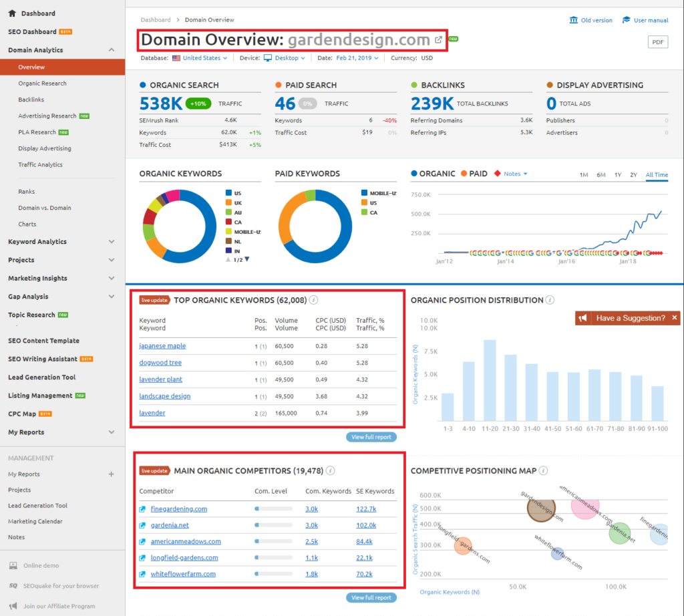Dismiss the Have a Suggestion banner
Screen dimensions: 684x616
pos(673,317)
